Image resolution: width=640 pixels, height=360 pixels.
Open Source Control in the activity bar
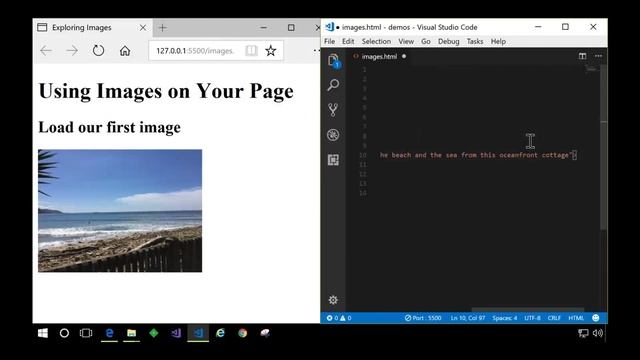(333, 110)
